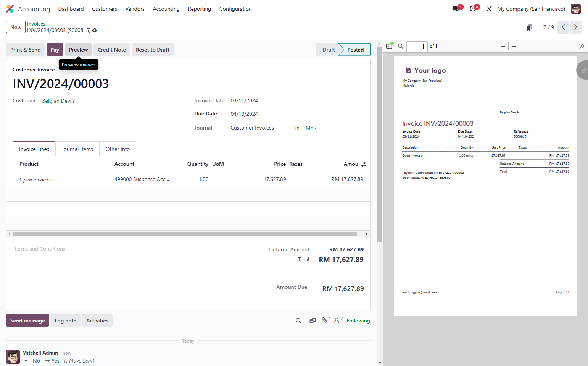Switch to the Other Info tab

[x=118, y=149]
